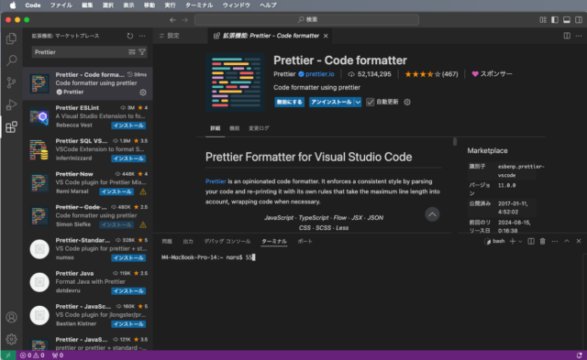Open the Manage gear in activity bar
Image resolution: width=587 pixels, height=360 pixels.
coord(11,339)
